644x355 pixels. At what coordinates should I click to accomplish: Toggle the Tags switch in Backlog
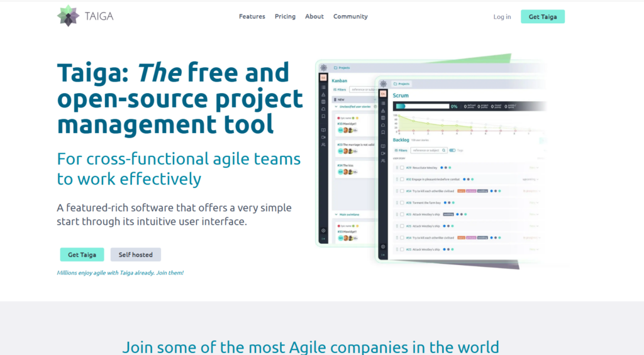pyautogui.click(x=453, y=150)
